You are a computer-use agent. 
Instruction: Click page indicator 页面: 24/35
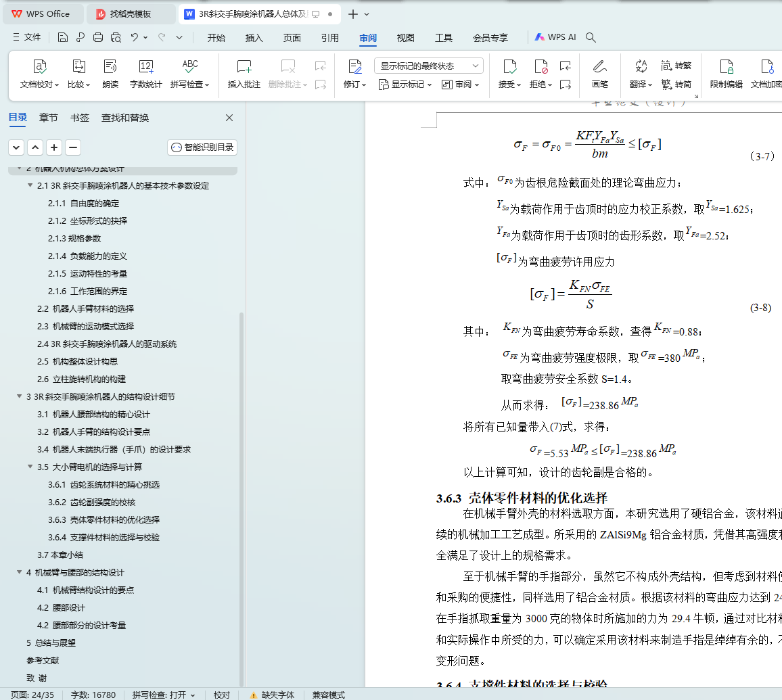(x=32, y=695)
